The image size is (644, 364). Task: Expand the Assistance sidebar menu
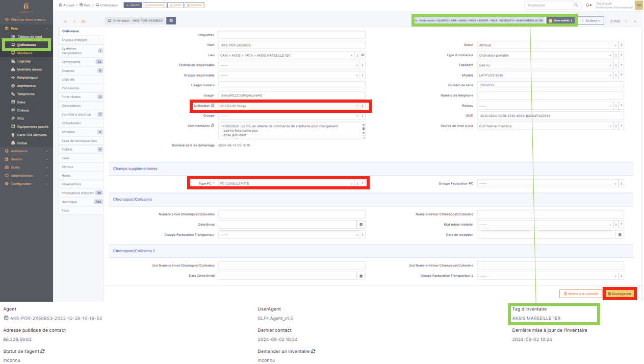[27, 151]
